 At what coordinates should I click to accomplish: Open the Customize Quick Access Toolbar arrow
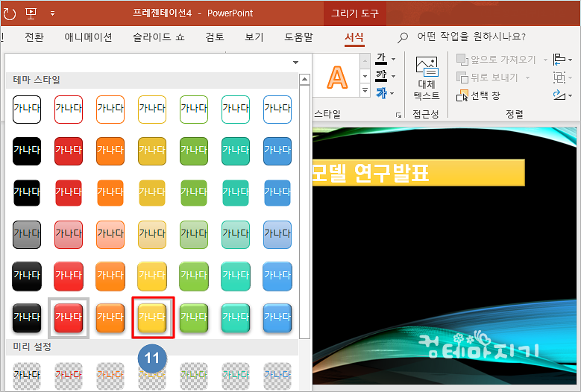click(53, 13)
